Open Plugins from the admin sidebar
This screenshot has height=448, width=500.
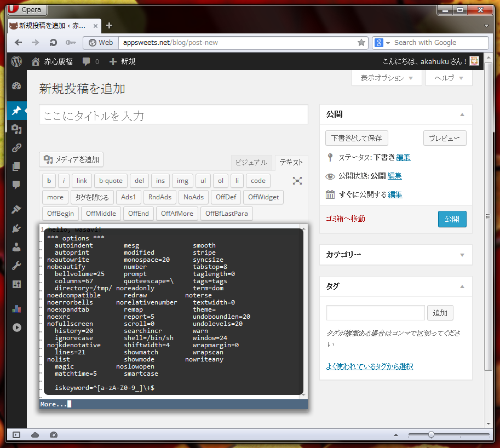click(16, 228)
